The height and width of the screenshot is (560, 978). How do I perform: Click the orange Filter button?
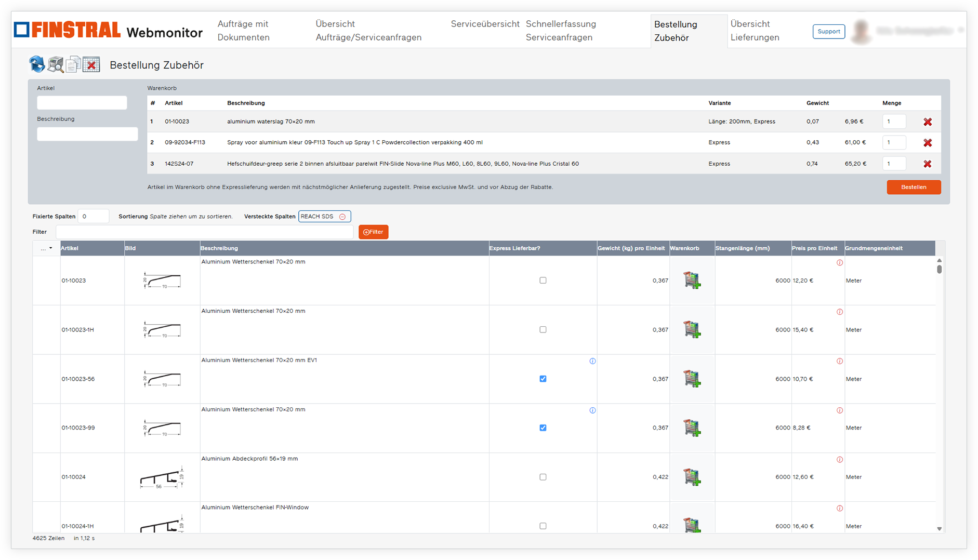click(373, 232)
